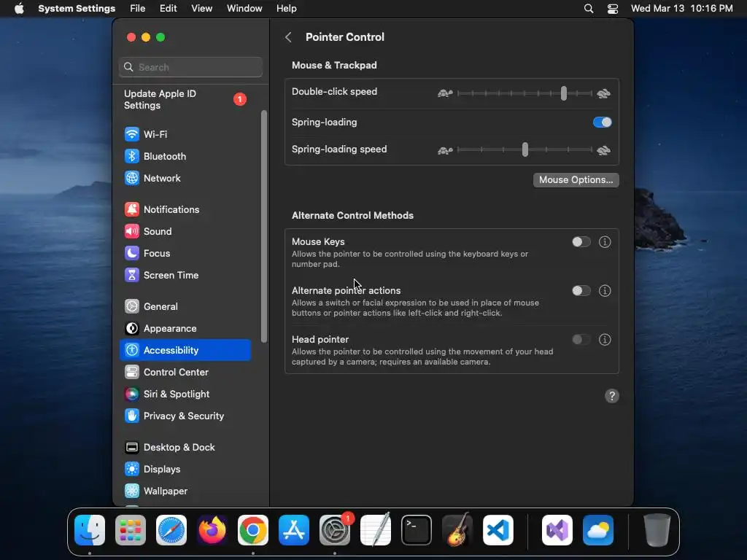Click rabbit icon for fastest double-click speed
Image resolution: width=747 pixels, height=560 pixels.
(x=603, y=93)
